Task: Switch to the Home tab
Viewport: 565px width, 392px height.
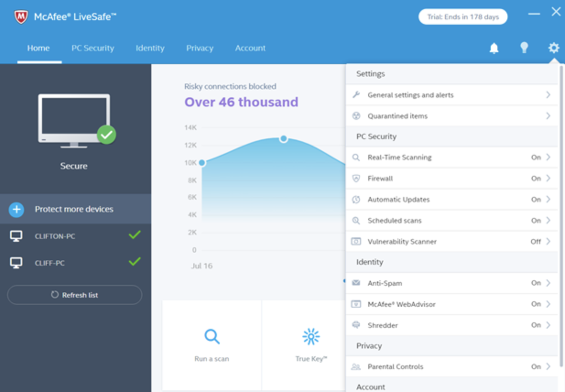Action: tap(38, 48)
